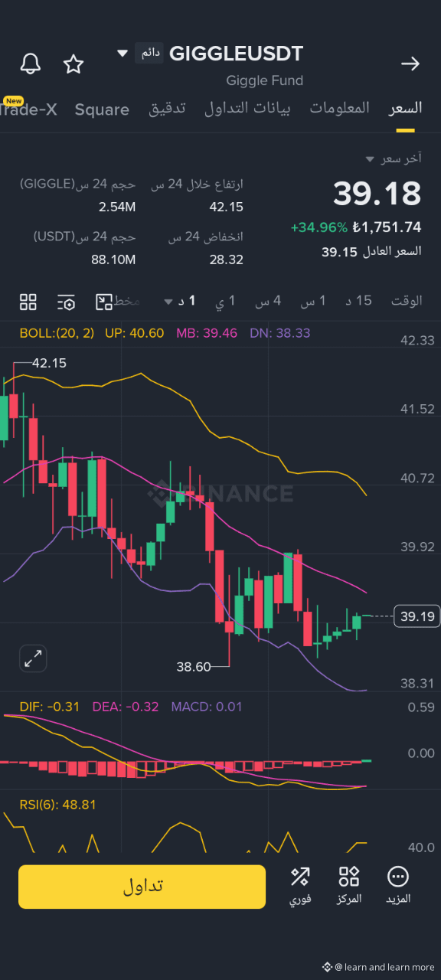Select the 4 س hour interval

point(268,301)
